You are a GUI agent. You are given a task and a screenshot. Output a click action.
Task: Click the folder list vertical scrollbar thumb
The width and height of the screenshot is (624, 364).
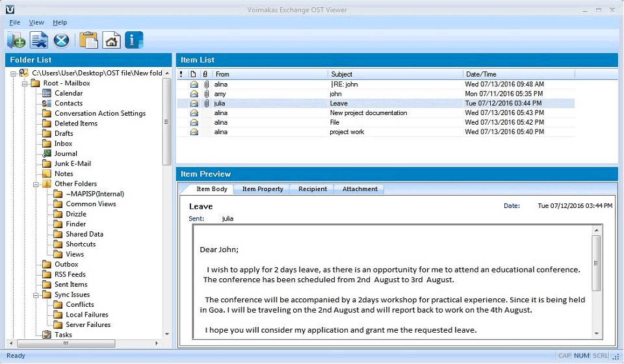click(x=167, y=122)
